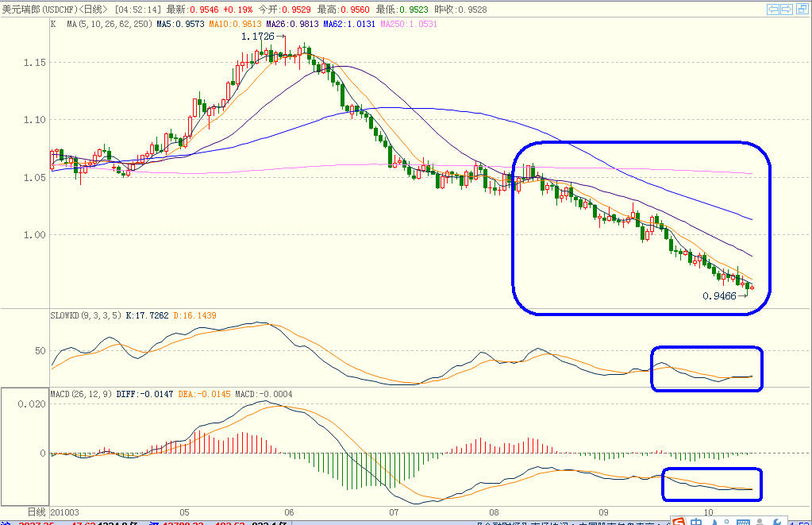812x525 pixels.
Task: Click the change percentage +0.19%
Action: coord(237,10)
